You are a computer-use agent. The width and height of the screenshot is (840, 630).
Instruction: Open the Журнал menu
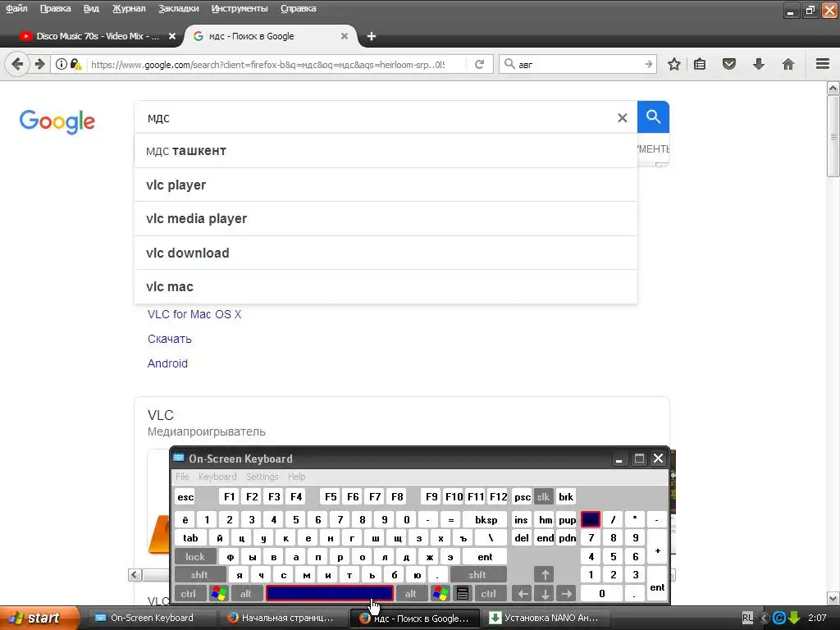129,8
